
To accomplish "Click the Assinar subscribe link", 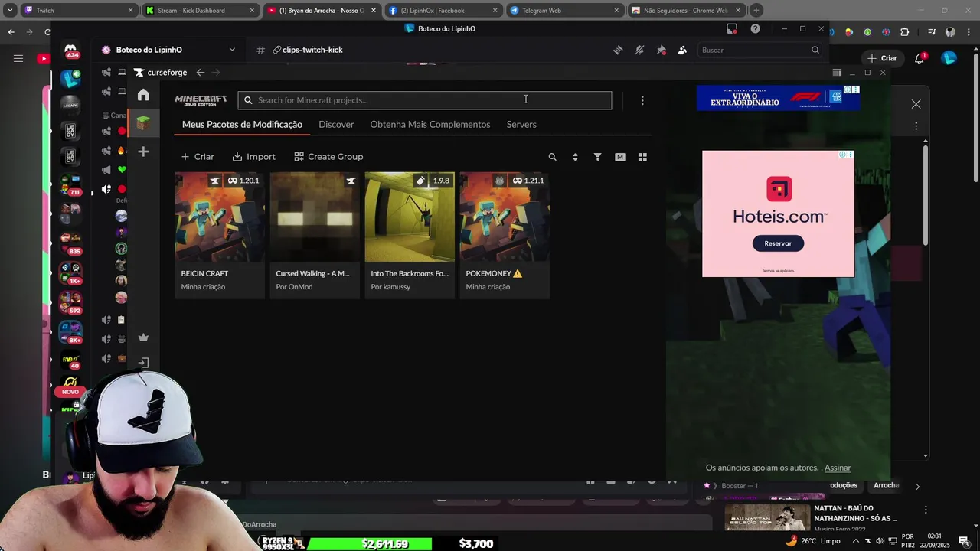I will [838, 468].
